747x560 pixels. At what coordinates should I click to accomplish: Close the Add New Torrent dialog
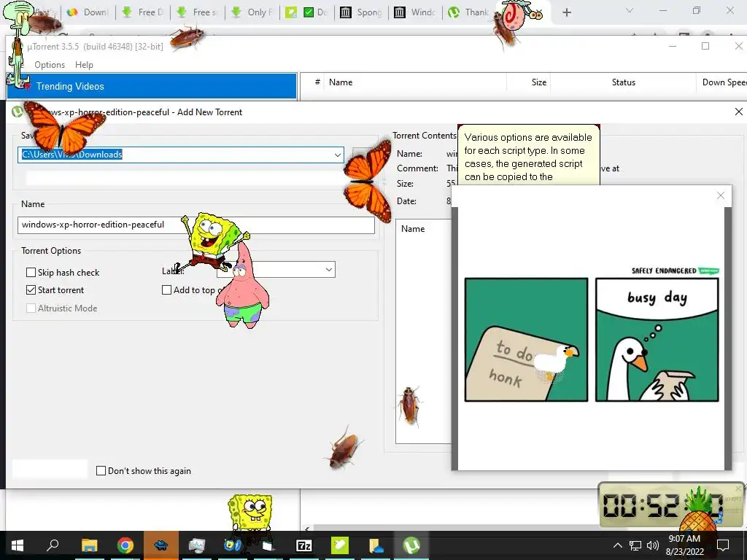[738, 112]
